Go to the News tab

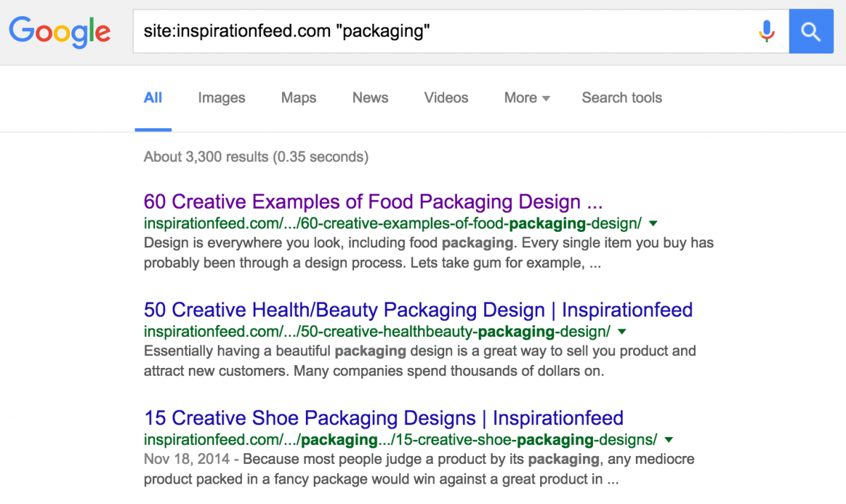pos(370,98)
